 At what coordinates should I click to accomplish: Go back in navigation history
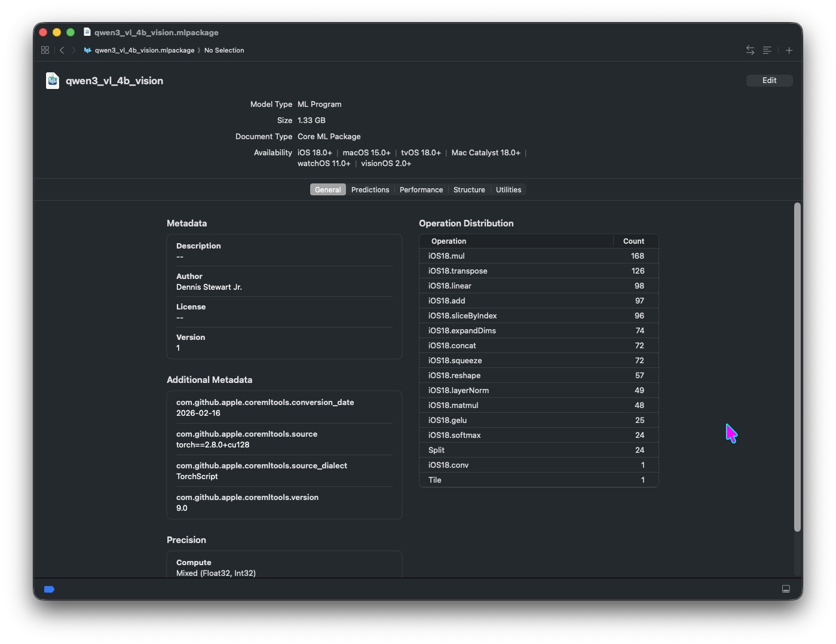click(x=62, y=50)
